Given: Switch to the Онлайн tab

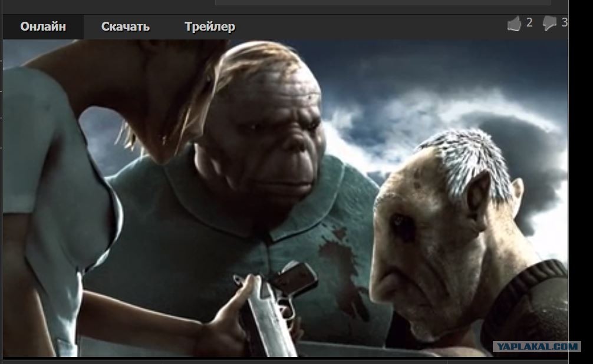Looking at the screenshot, I should [43, 27].
